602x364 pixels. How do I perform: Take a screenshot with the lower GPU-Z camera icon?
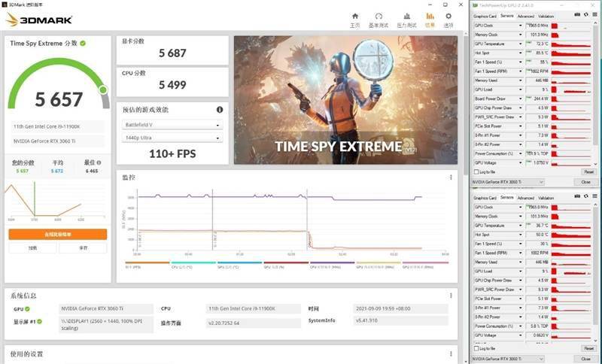[x=577, y=196]
